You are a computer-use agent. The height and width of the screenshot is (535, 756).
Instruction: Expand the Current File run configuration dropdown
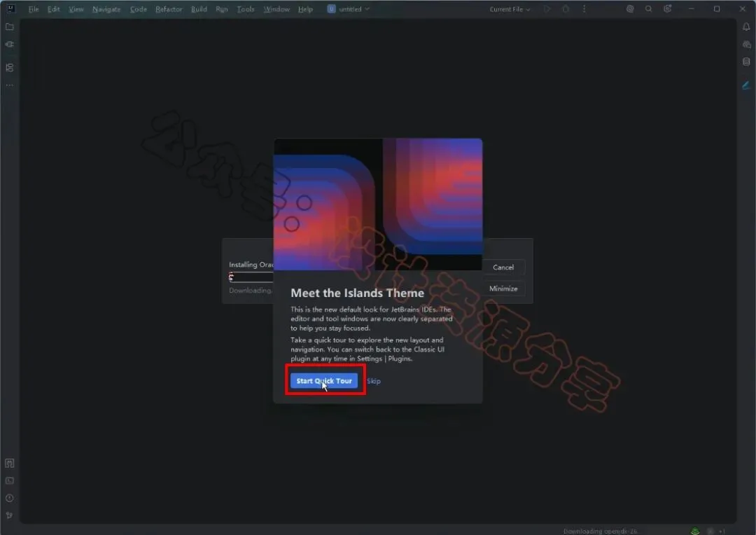click(510, 9)
